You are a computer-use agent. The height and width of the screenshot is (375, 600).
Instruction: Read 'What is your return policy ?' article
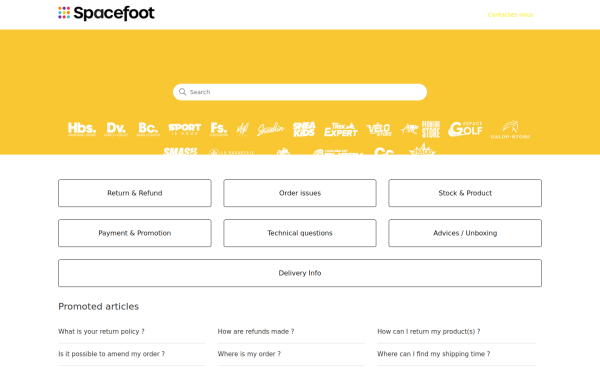101,331
